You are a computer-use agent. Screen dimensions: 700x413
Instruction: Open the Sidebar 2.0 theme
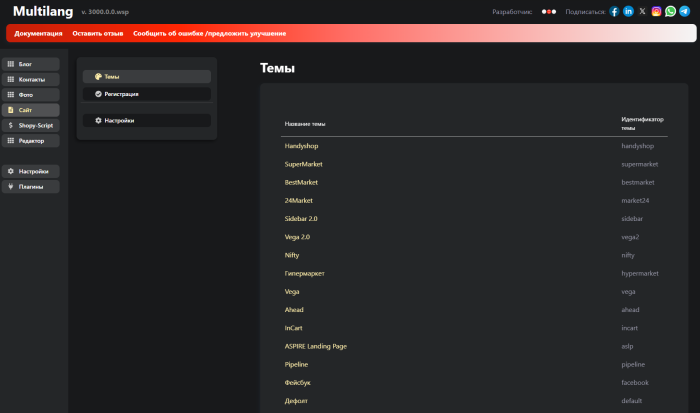pos(301,219)
